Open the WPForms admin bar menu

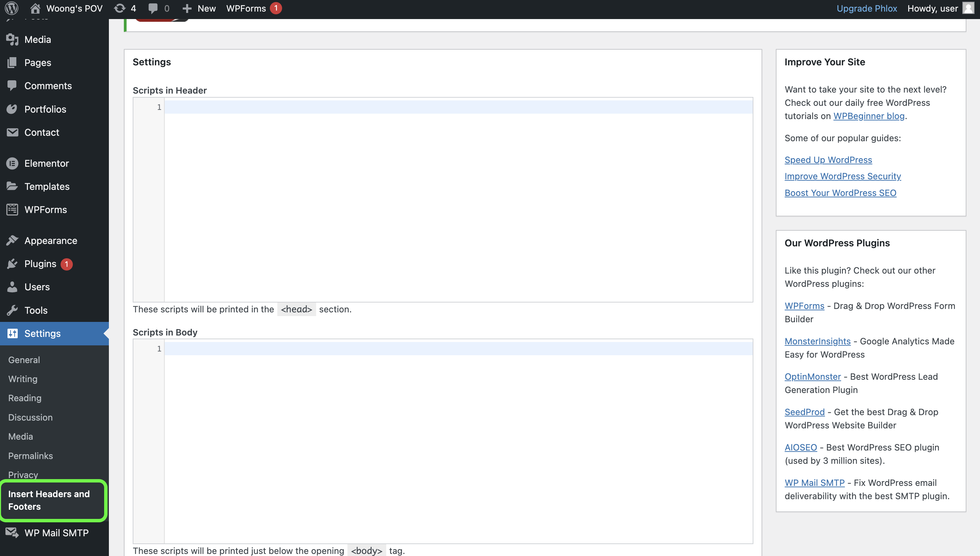246,8
